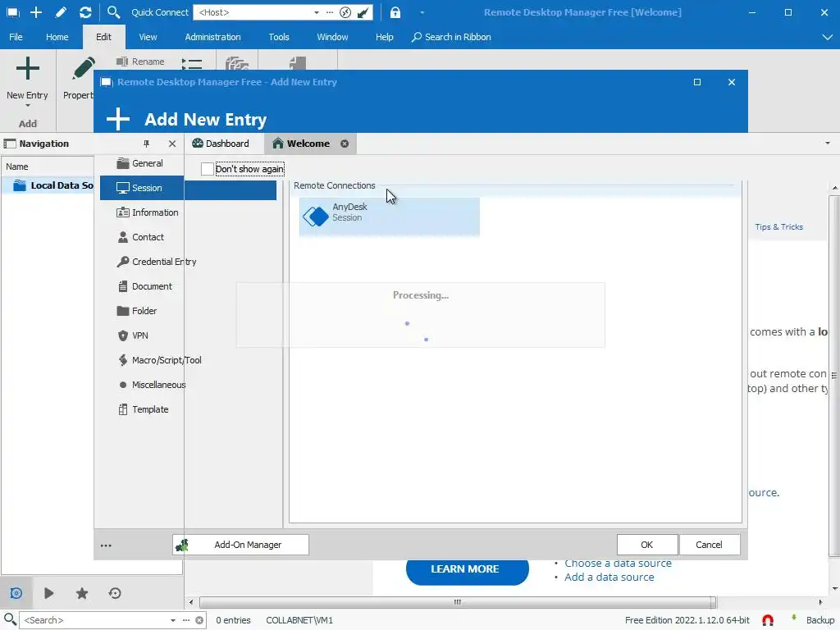Click the horizontal scrollbar of Welcome page
The height and width of the screenshot is (630, 840).
coord(457,602)
